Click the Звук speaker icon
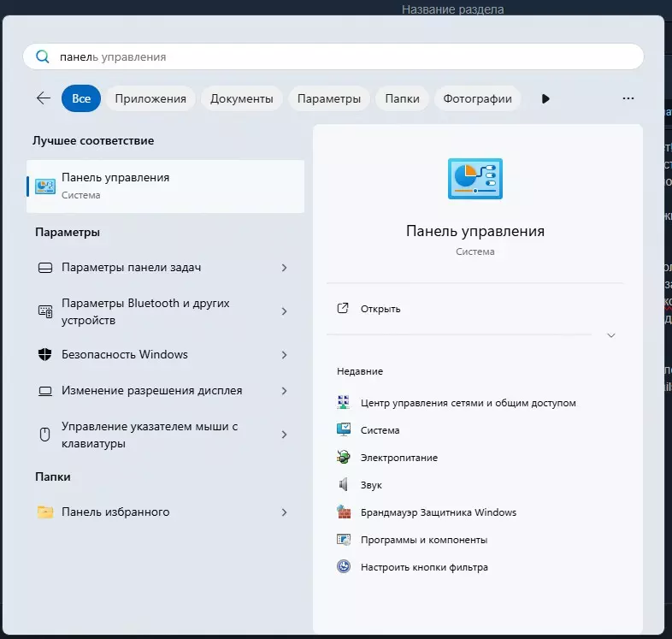This screenshot has width=672, height=639. tap(344, 485)
